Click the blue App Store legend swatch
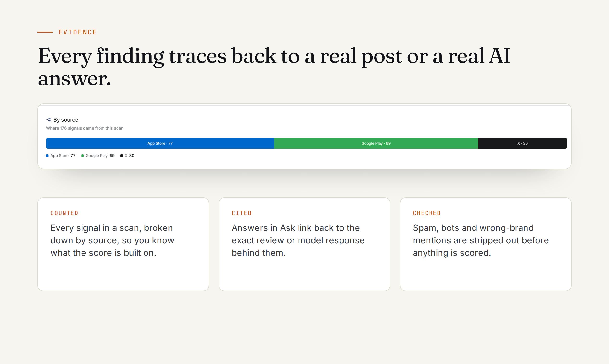This screenshot has height=364, width=609. click(47, 156)
